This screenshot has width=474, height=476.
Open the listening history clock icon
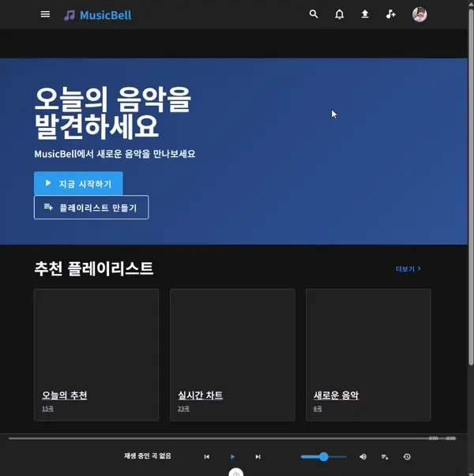pos(407,456)
